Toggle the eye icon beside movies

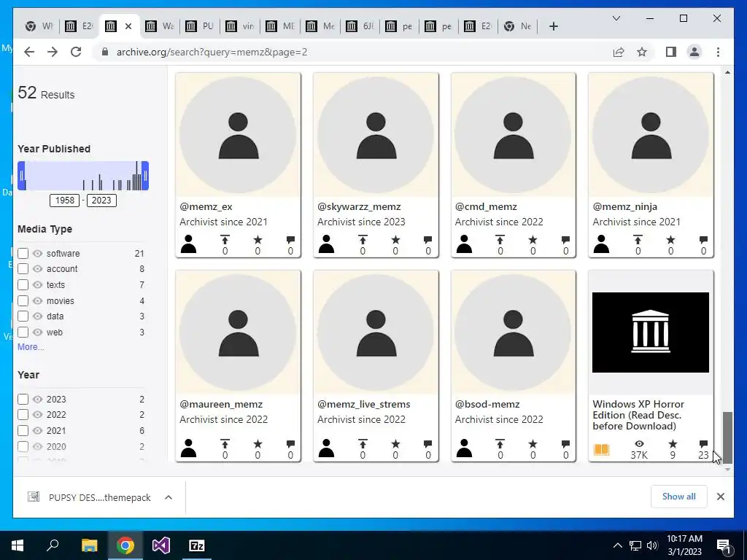tap(38, 301)
